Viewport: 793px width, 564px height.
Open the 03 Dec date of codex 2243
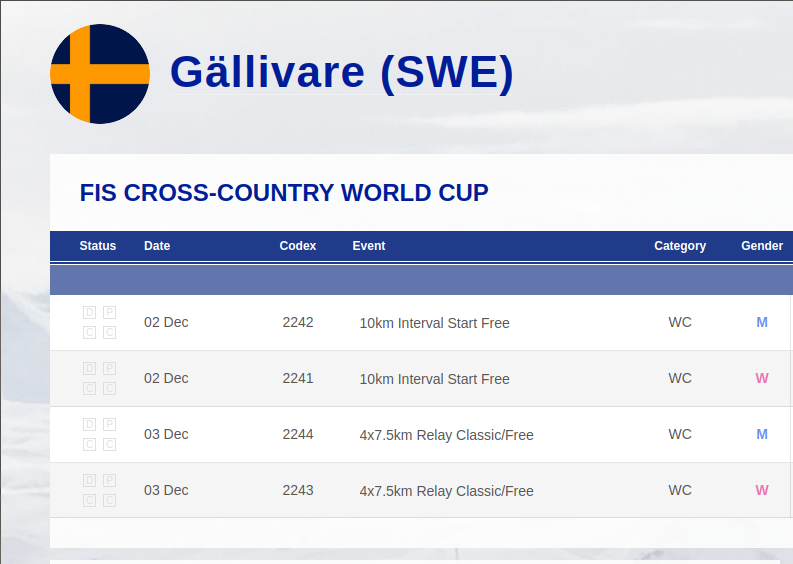coord(166,491)
